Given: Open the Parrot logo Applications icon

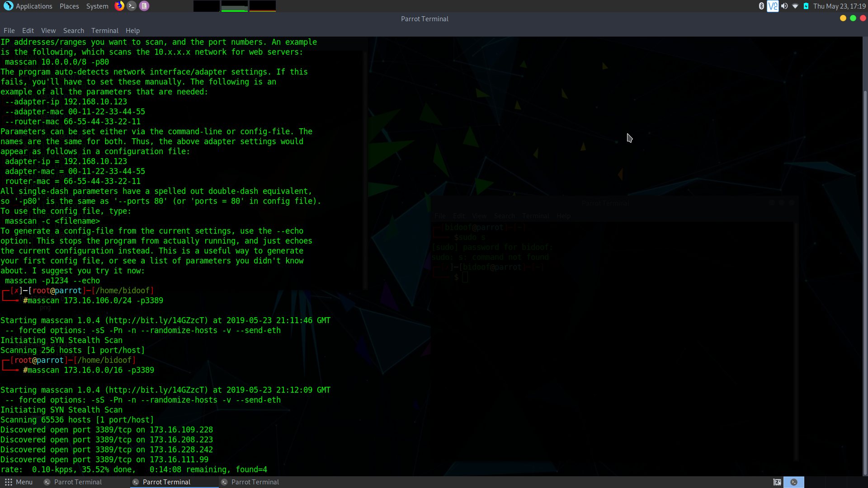Looking at the screenshot, I should [x=9, y=6].
